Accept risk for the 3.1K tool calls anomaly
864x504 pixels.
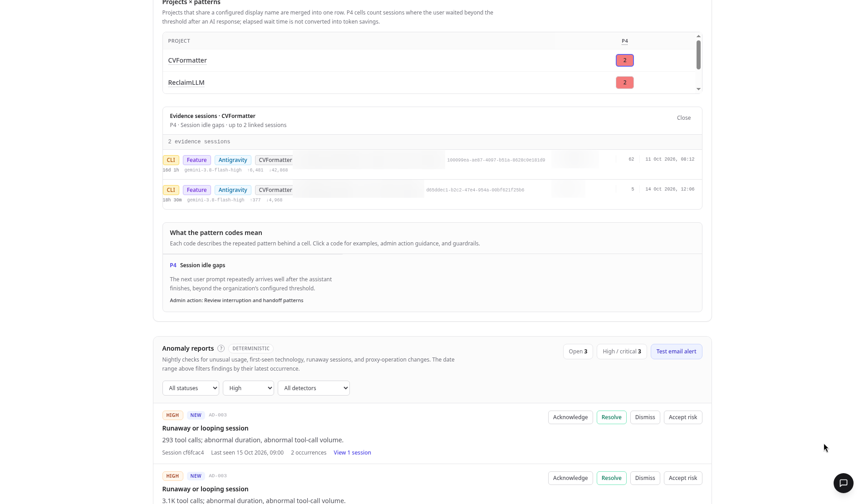682,478
